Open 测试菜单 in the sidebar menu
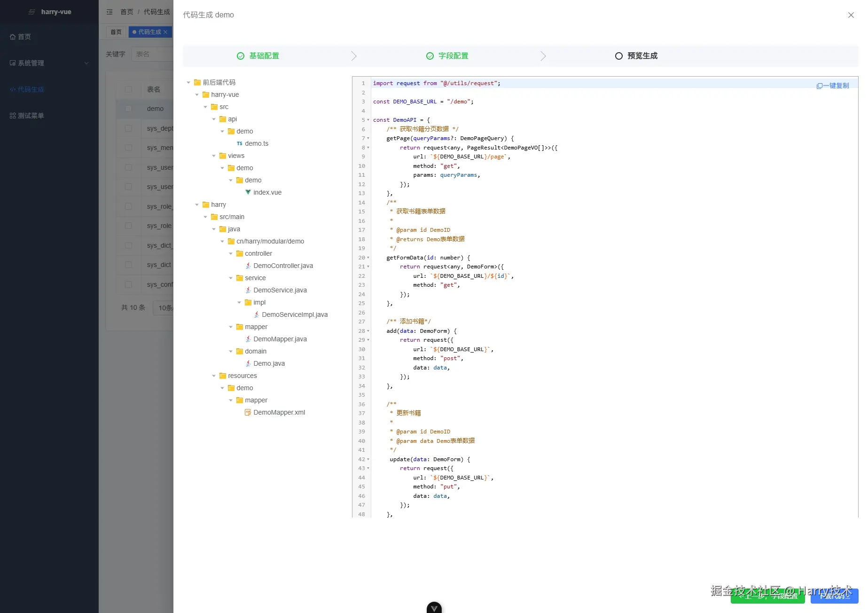 tap(49, 116)
